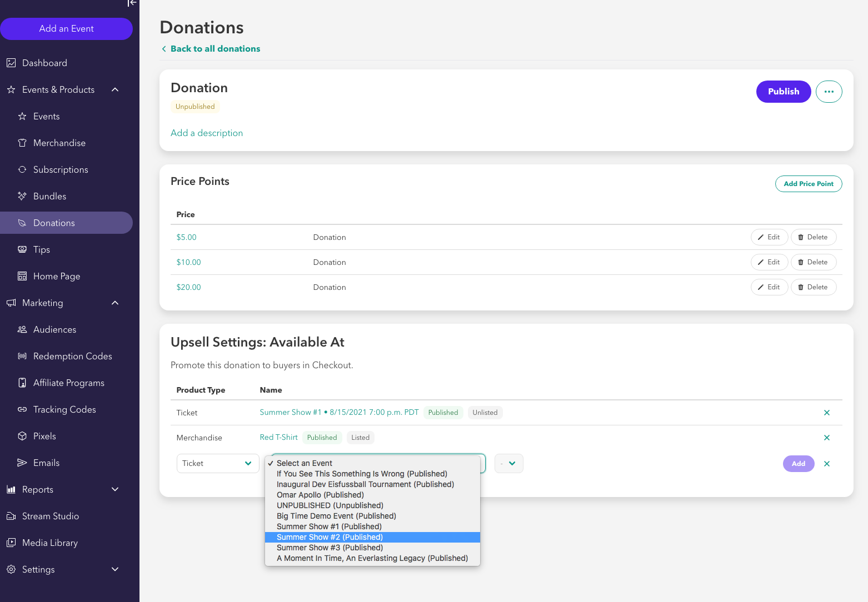The image size is (868, 602).
Task: Expand the Reports section
Action: pos(115,490)
